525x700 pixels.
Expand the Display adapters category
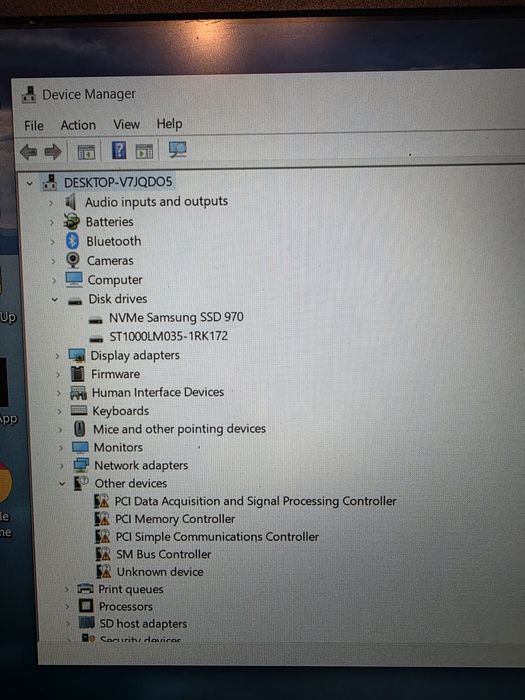[57, 356]
